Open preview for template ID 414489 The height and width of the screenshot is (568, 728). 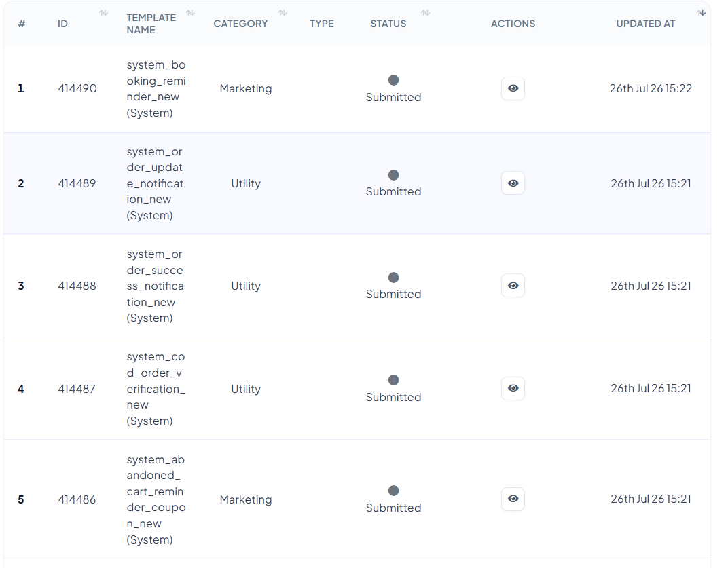(513, 183)
